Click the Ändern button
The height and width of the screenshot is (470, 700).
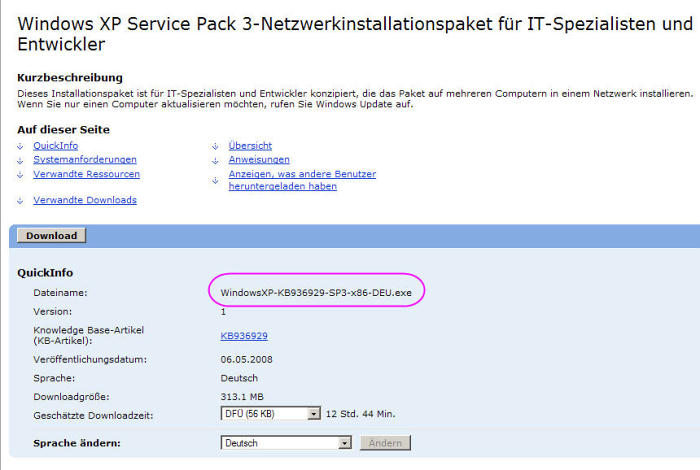click(x=385, y=443)
